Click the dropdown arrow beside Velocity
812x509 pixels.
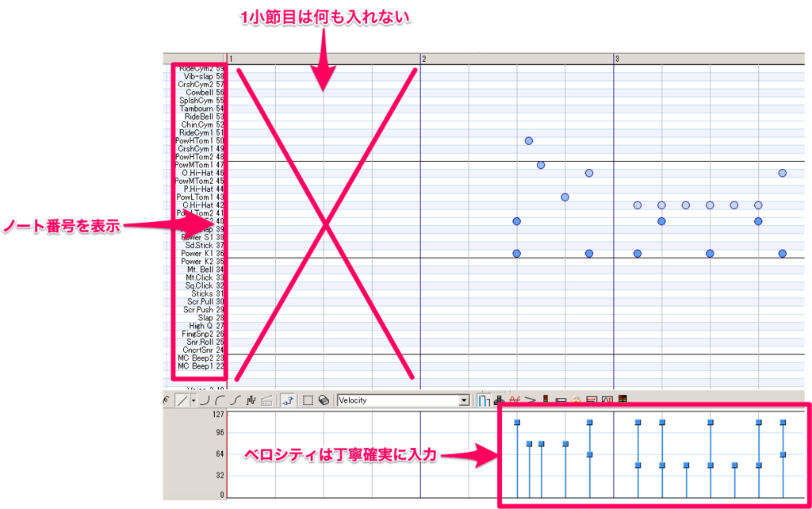[464, 400]
